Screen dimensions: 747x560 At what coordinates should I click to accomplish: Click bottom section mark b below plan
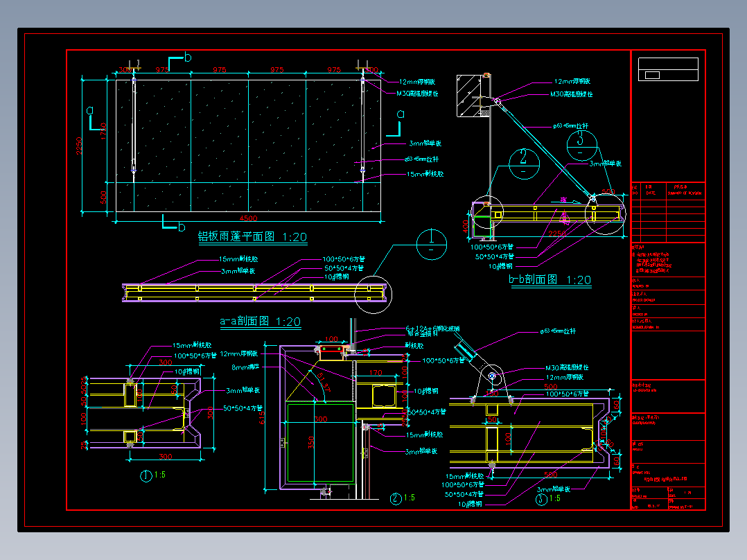(x=182, y=227)
